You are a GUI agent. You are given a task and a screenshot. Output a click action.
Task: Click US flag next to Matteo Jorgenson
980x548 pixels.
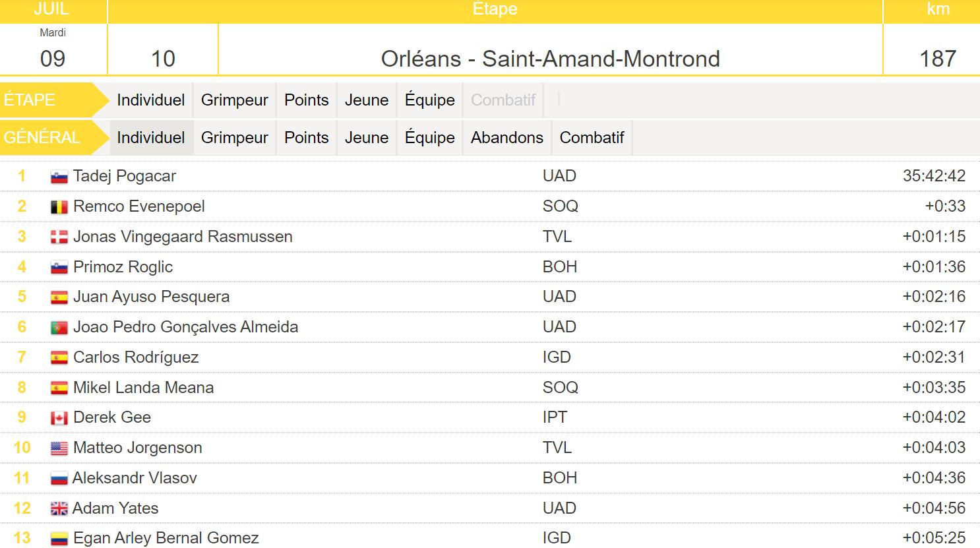[59, 448]
